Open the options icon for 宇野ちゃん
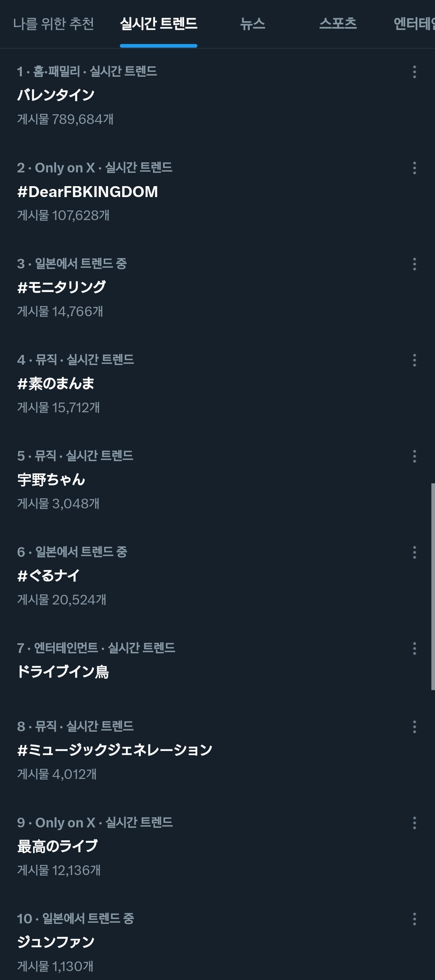This screenshot has height=980, width=435. [x=415, y=456]
